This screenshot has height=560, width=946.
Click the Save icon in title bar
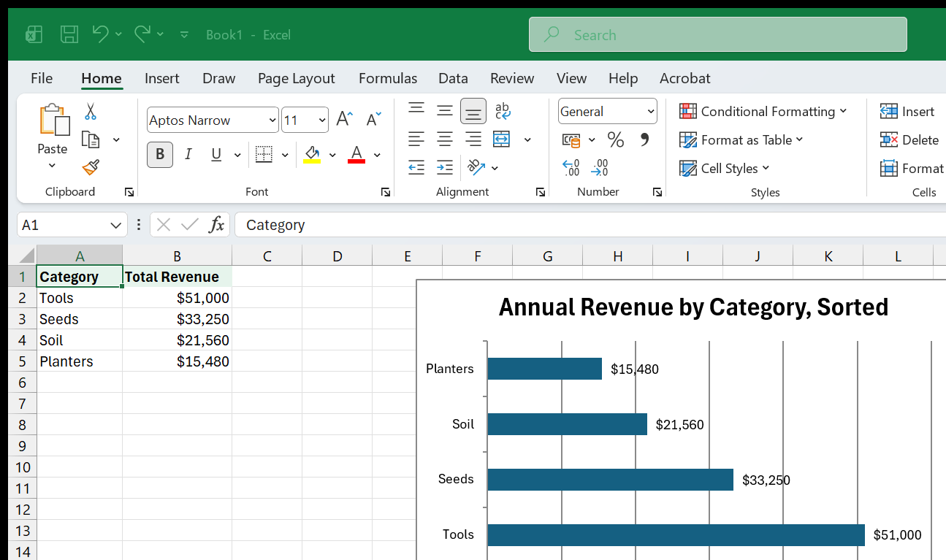69,34
